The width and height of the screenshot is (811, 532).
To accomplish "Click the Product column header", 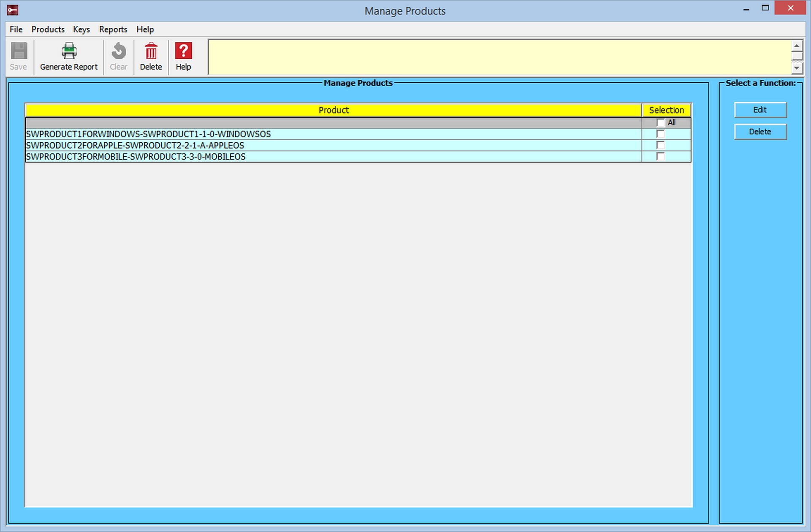I will pos(334,110).
